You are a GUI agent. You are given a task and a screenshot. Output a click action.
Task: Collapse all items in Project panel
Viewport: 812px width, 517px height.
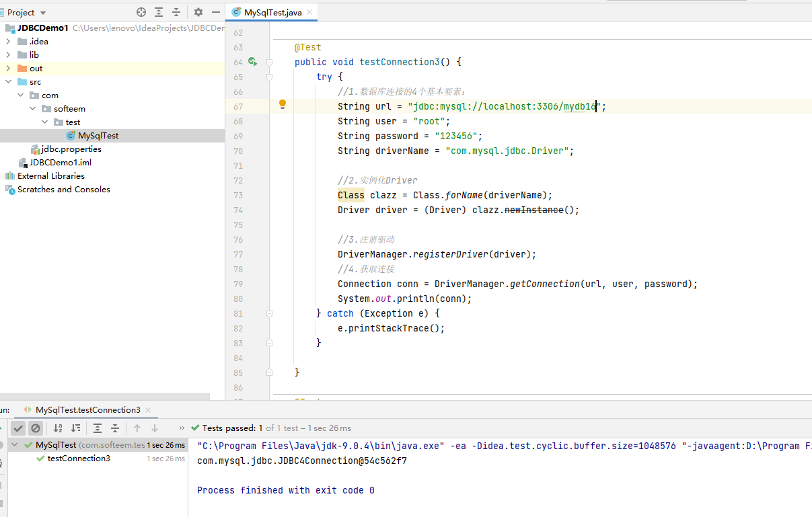(x=176, y=12)
